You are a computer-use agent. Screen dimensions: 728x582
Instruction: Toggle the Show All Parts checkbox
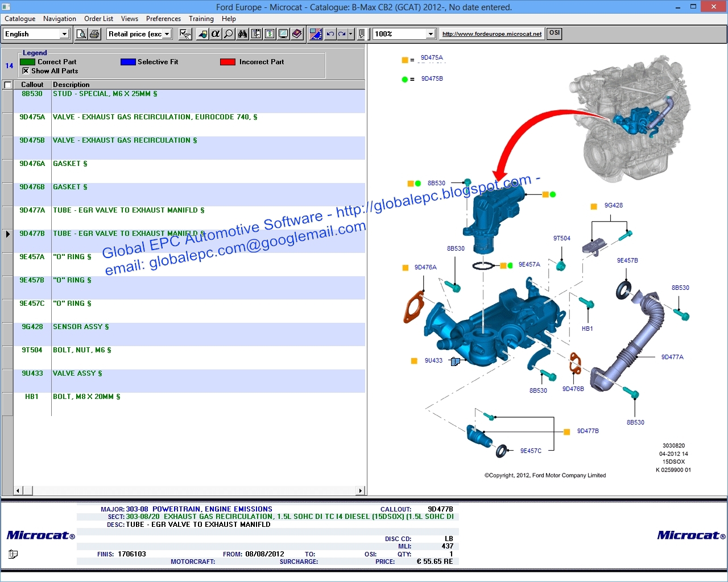tap(26, 70)
